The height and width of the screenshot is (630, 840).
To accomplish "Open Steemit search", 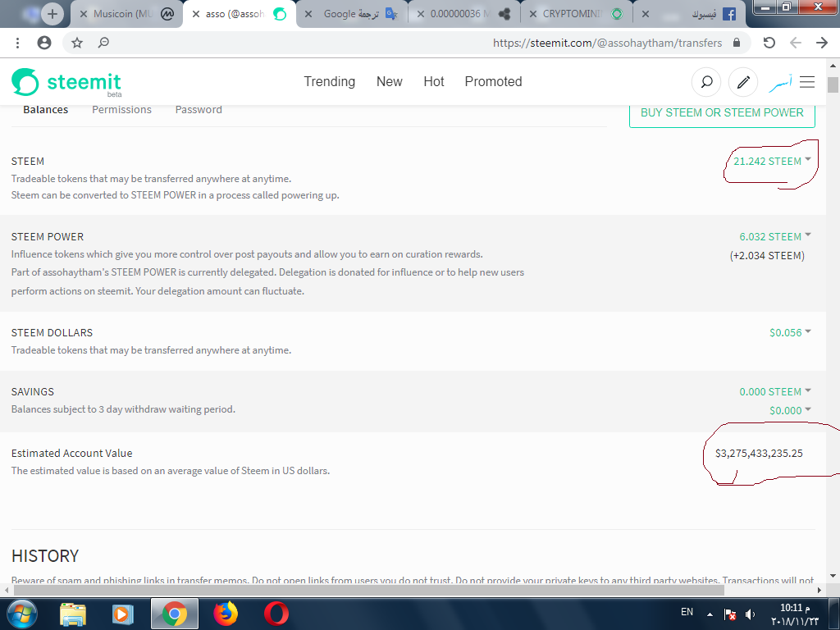I will (706, 82).
